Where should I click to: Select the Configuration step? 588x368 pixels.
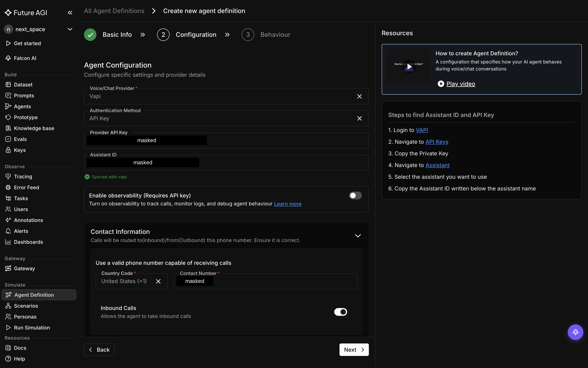coord(187,35)
